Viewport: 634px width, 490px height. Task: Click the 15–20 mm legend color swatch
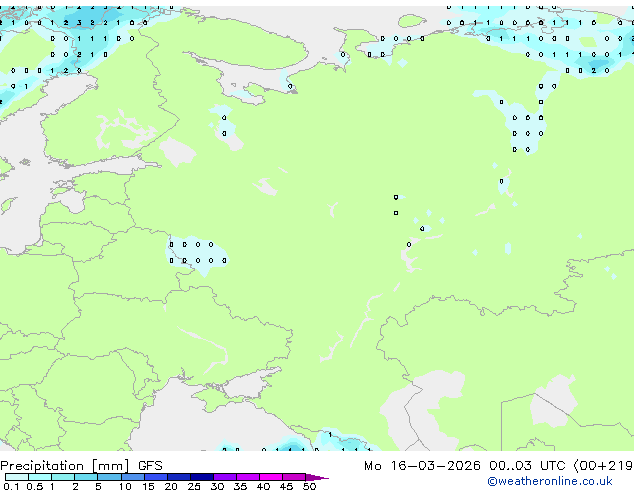click(x=156, y=477)
